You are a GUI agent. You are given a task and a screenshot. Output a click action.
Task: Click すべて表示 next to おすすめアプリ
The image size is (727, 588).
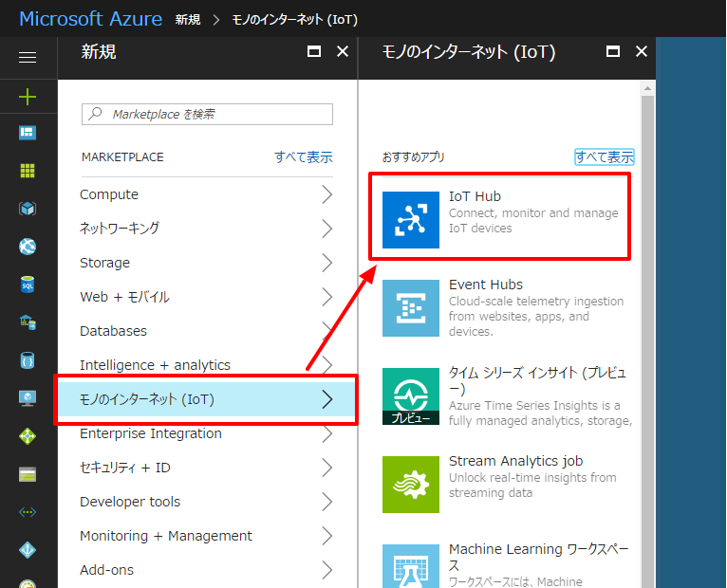(x=605, y=157)
